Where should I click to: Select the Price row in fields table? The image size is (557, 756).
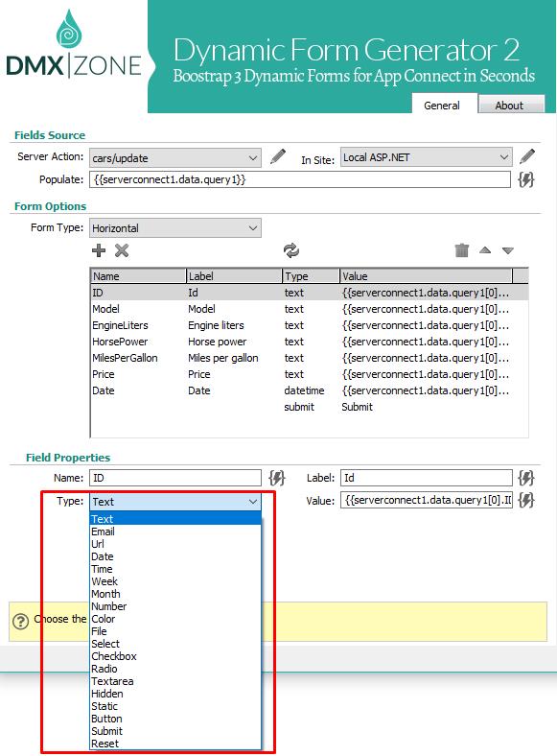pyautogui.click(x=310, y=374)
